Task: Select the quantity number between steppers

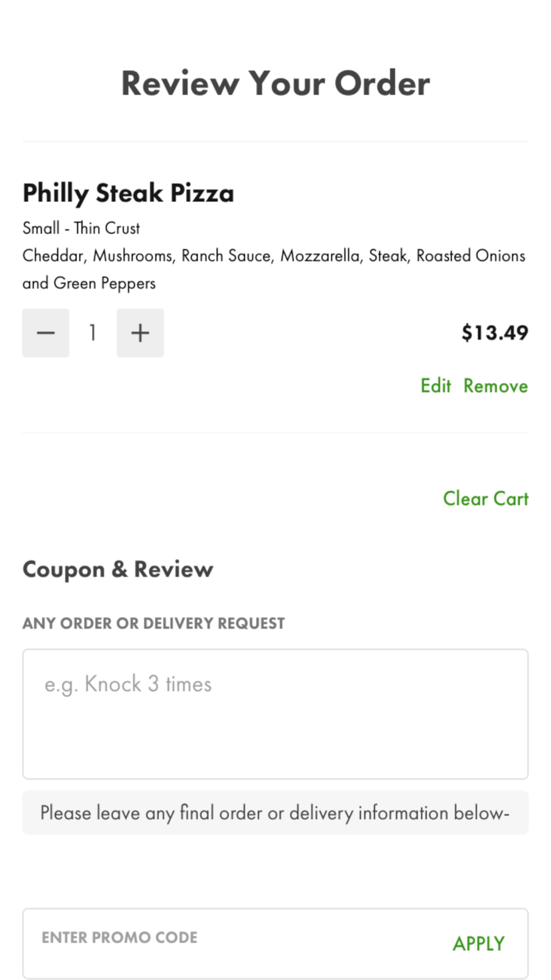Action: pos(93,332)
